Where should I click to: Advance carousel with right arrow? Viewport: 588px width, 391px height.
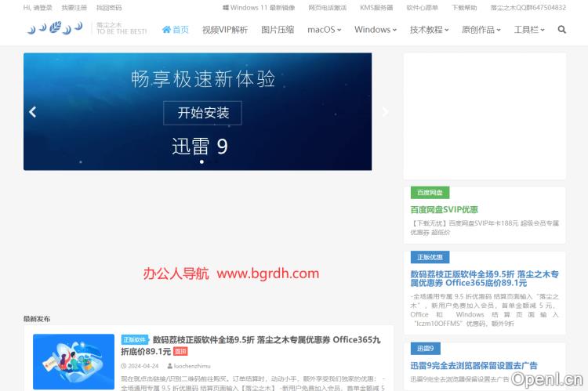pyautogui.click(x=384, y=112)
